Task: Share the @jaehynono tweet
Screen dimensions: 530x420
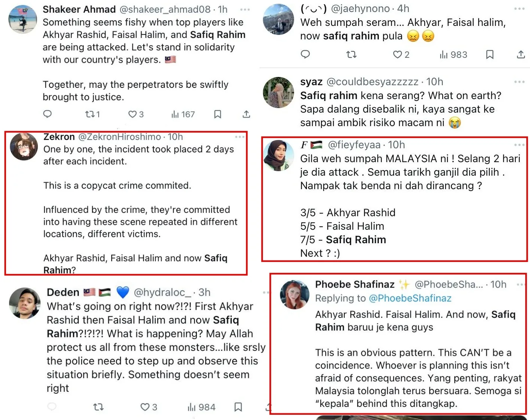Action: (521, 55)
